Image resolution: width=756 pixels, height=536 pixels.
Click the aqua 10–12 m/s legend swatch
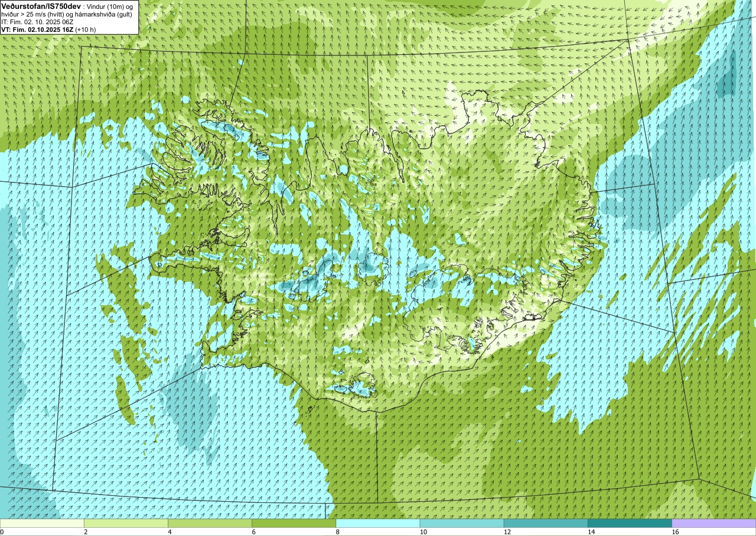click(462, 523)
